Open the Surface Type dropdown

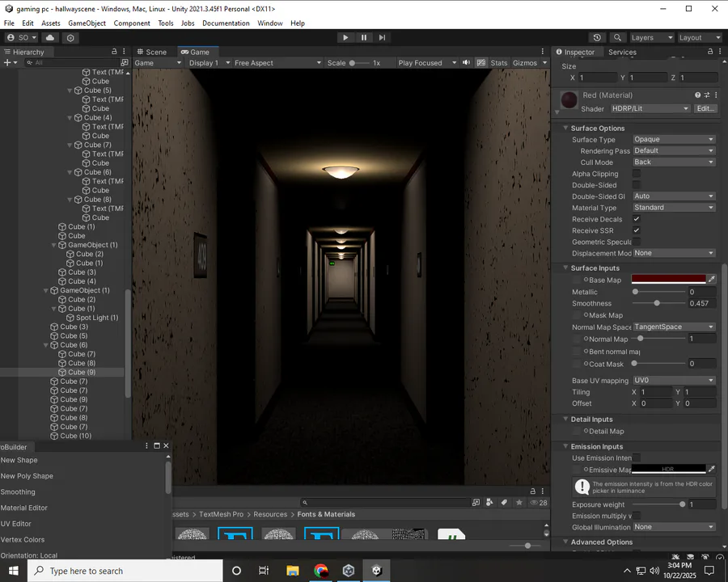click(x=674, y=139)
